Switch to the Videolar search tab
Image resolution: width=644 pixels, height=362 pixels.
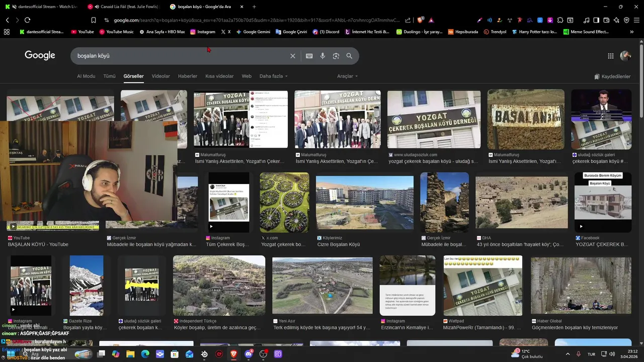(161, 76)
